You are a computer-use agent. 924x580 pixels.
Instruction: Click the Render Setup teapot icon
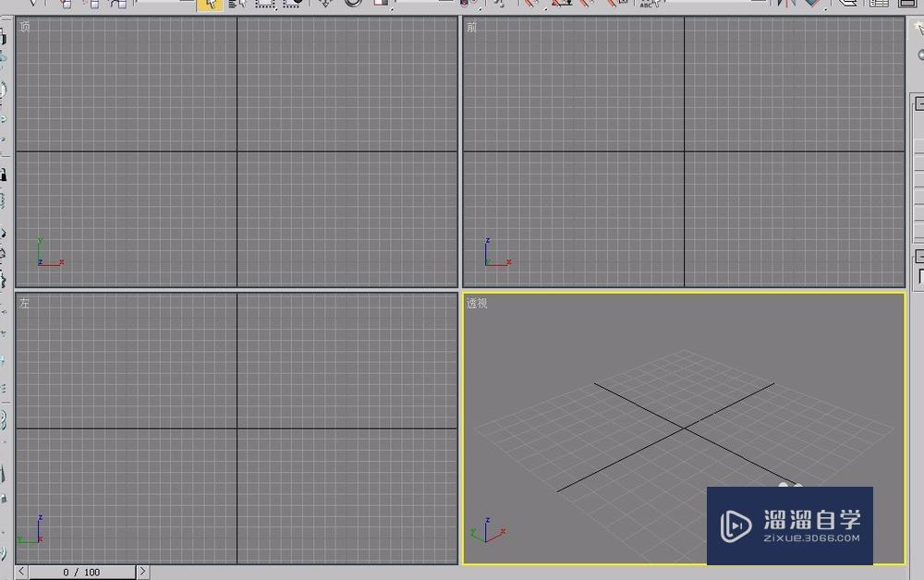click(x=906, y=5)
